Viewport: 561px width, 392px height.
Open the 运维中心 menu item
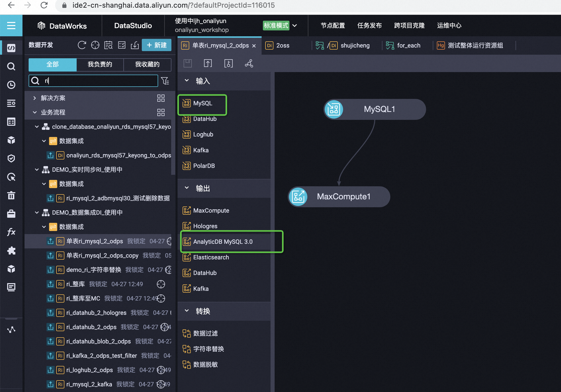point(449,26)
